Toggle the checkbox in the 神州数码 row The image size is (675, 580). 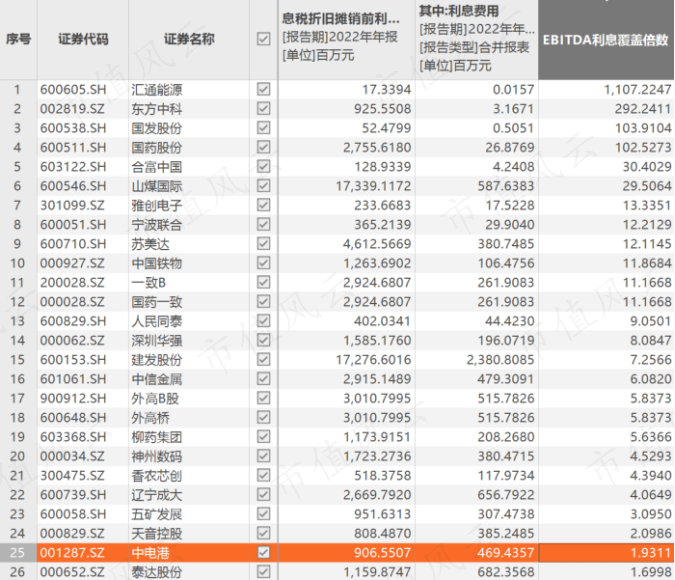[x=263, y=456]
